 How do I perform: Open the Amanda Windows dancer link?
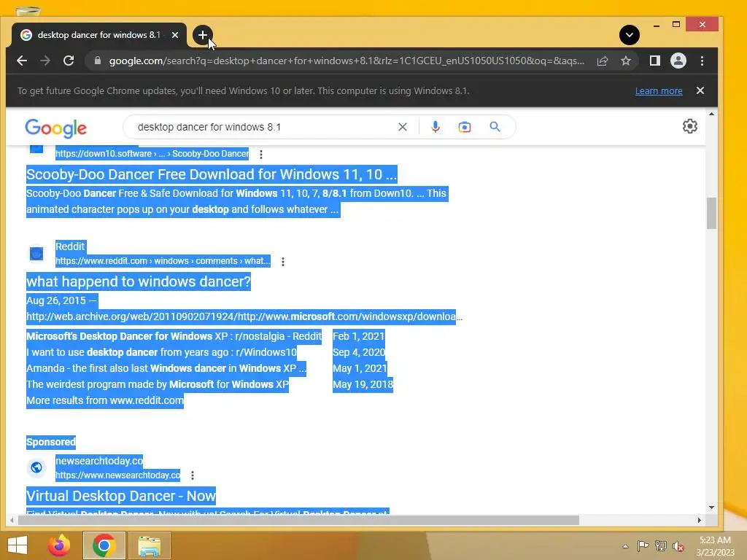166,368
